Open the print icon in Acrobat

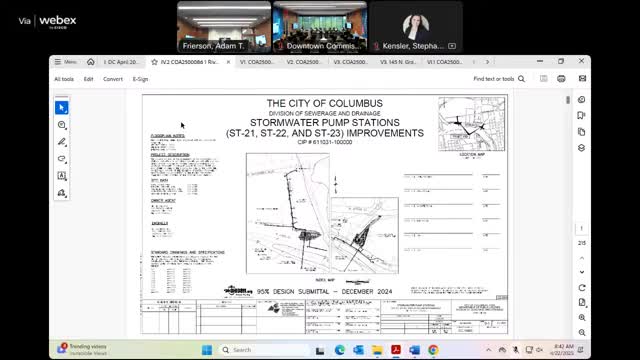pyautogui.click(x=561, y=79)
